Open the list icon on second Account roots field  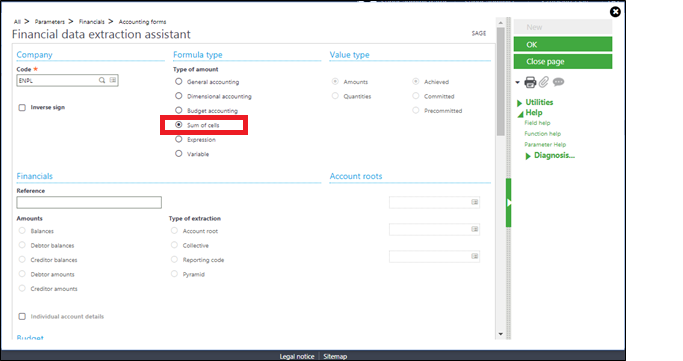coord(475,229)
